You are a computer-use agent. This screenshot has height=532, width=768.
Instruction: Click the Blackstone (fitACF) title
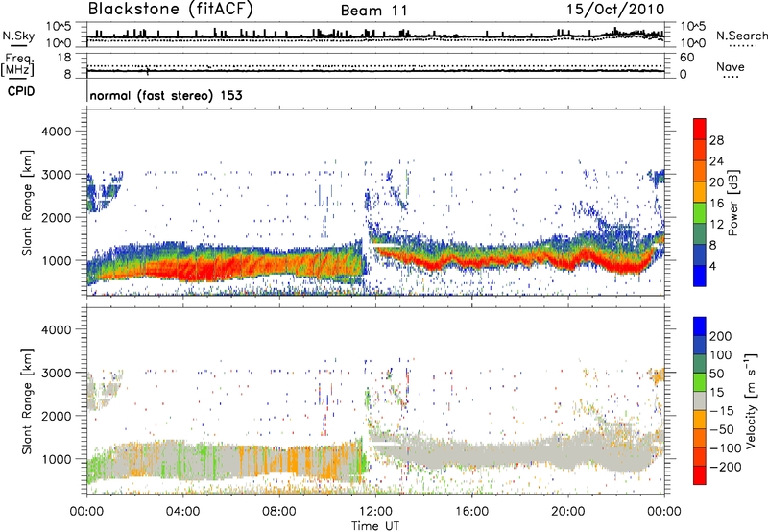click(x=171, y=10)
